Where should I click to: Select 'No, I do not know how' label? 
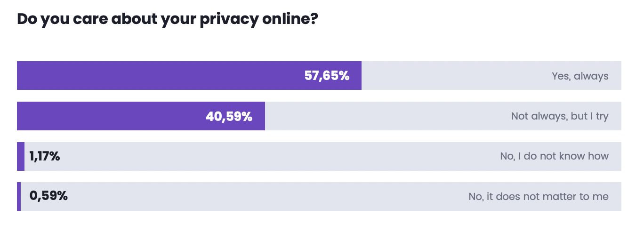555,156
